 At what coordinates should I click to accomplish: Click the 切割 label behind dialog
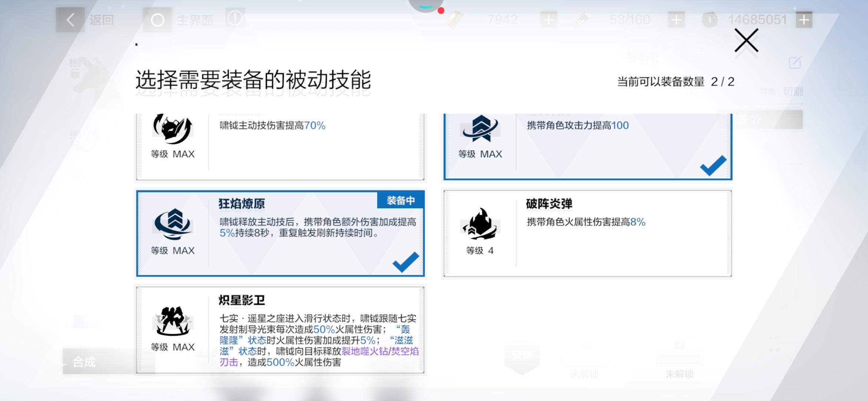[793, 91]
